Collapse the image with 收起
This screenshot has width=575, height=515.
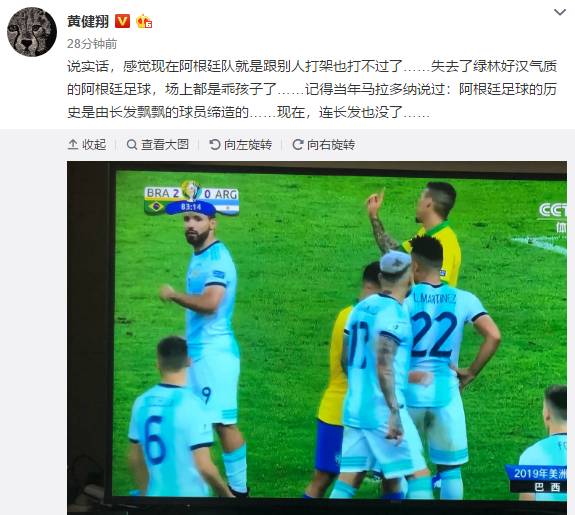(87, 145)
